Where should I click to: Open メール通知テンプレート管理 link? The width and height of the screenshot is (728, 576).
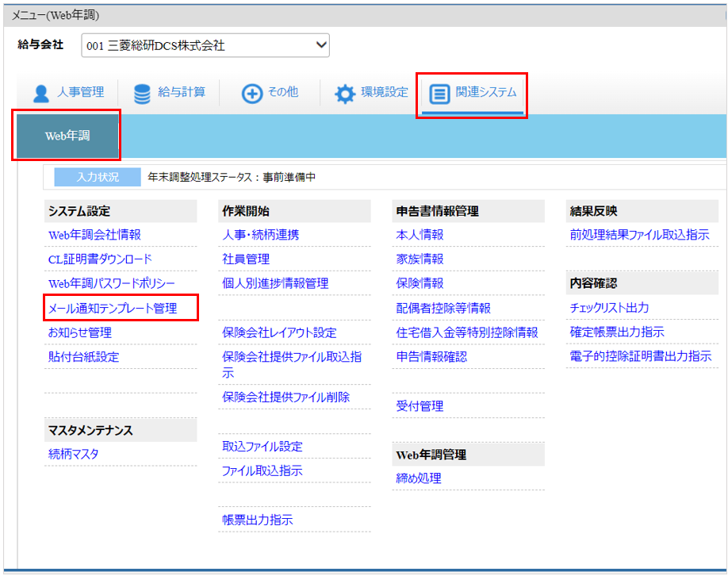click(113, 308)
